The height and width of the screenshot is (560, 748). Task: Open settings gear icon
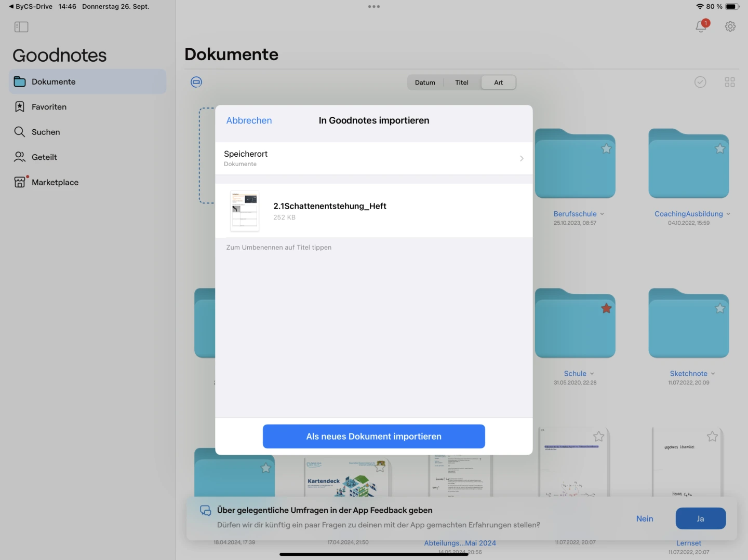tap(730, 26)
